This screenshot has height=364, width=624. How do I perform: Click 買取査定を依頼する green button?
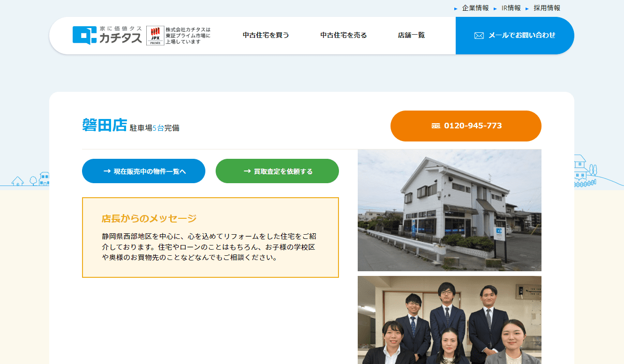pos(277,171)
